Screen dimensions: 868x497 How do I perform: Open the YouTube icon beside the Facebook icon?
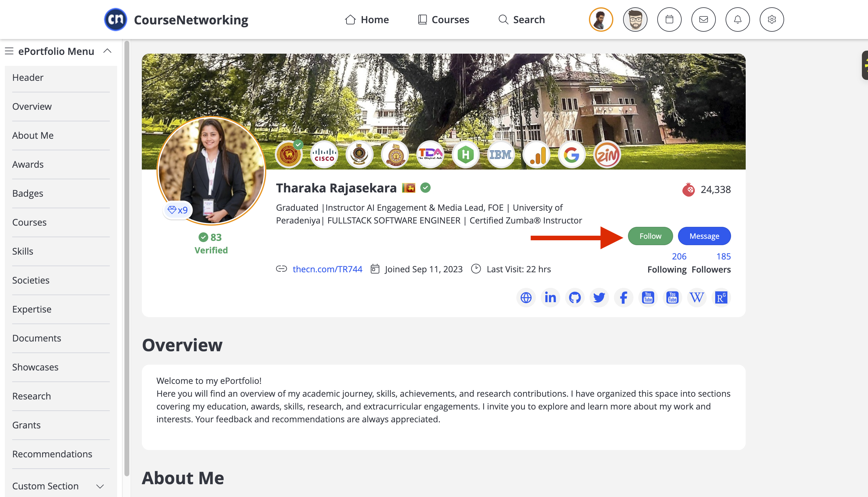point(648,298)
